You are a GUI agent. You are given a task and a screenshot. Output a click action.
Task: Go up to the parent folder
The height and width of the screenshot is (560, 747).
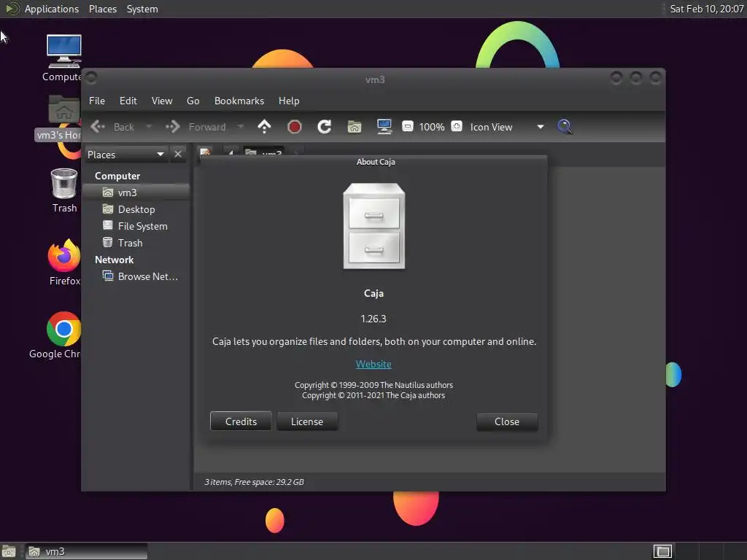coord(264,127)
